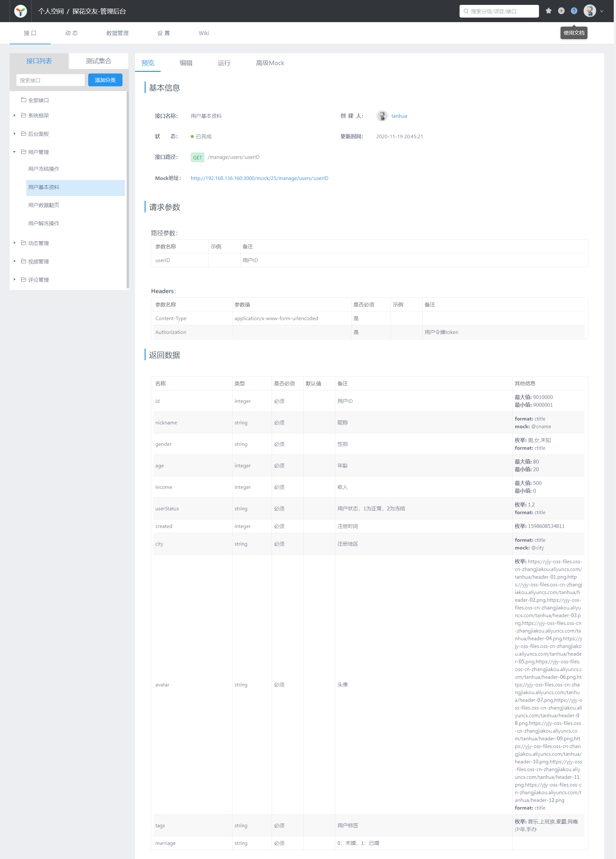Open the 高级Mock tab
Image resolution: width=616 pixels, height=859 pixels.
click(270, 63)
